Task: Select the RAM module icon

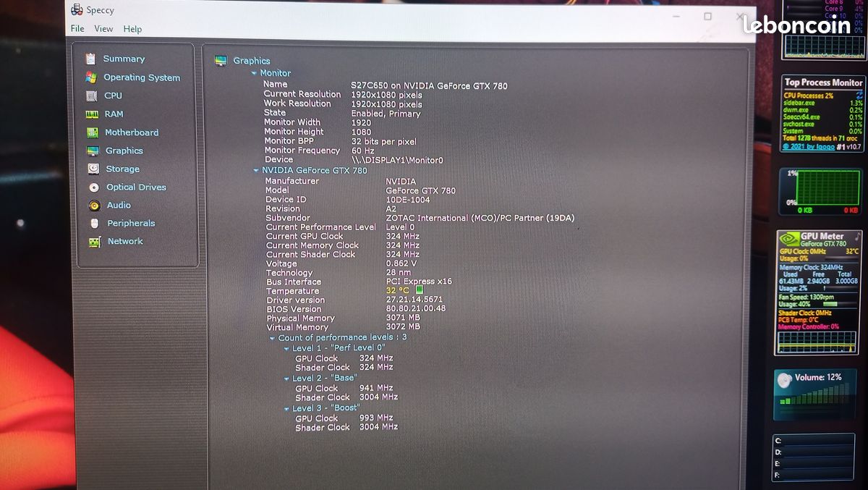Action: pos(92,114)
